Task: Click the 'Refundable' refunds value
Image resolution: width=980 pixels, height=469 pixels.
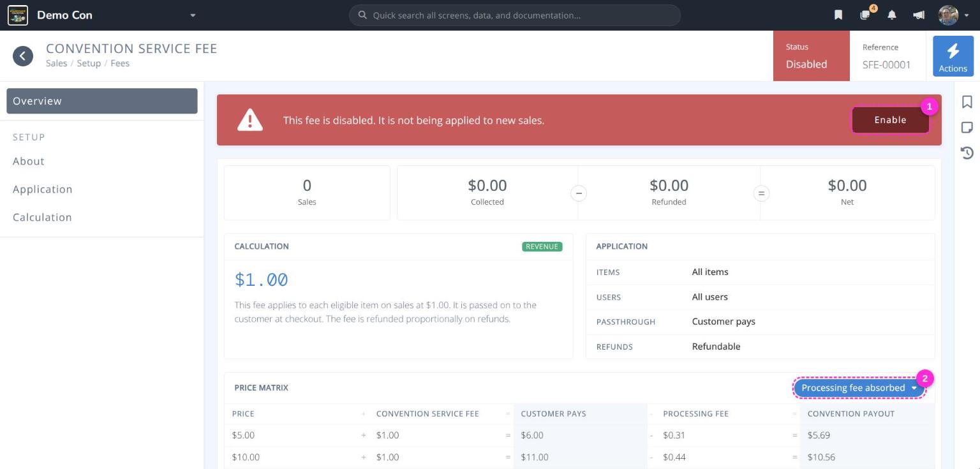Action: [x=716, y=346]
